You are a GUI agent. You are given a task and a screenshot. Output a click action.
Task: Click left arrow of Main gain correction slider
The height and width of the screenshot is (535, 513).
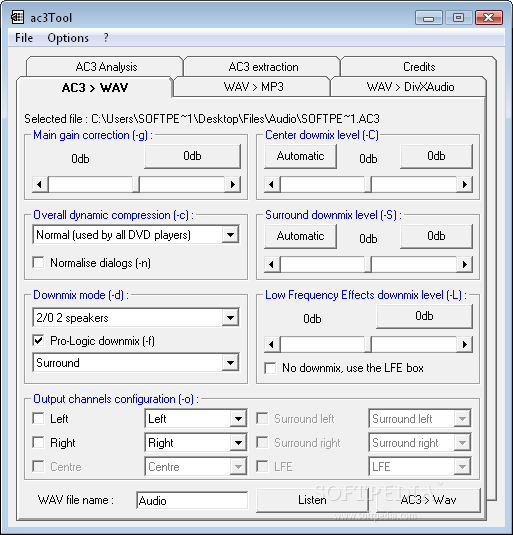(40, 185)
